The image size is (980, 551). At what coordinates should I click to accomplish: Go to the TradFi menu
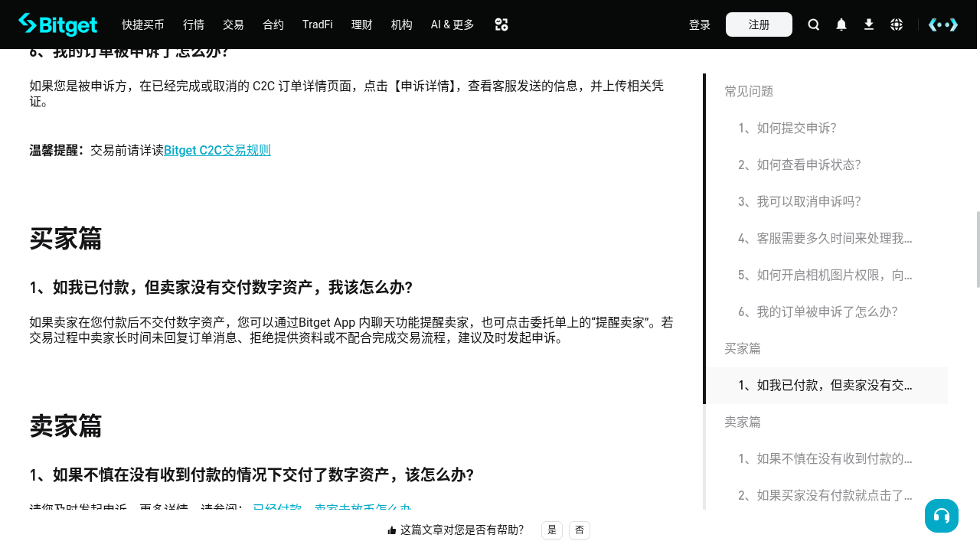(x=318, y=24)
